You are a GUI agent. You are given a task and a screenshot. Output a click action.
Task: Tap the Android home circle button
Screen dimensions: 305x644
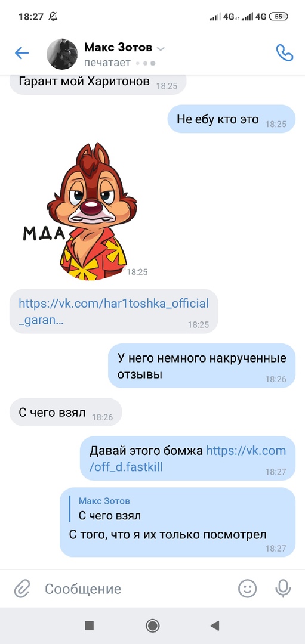coord(153,626)
